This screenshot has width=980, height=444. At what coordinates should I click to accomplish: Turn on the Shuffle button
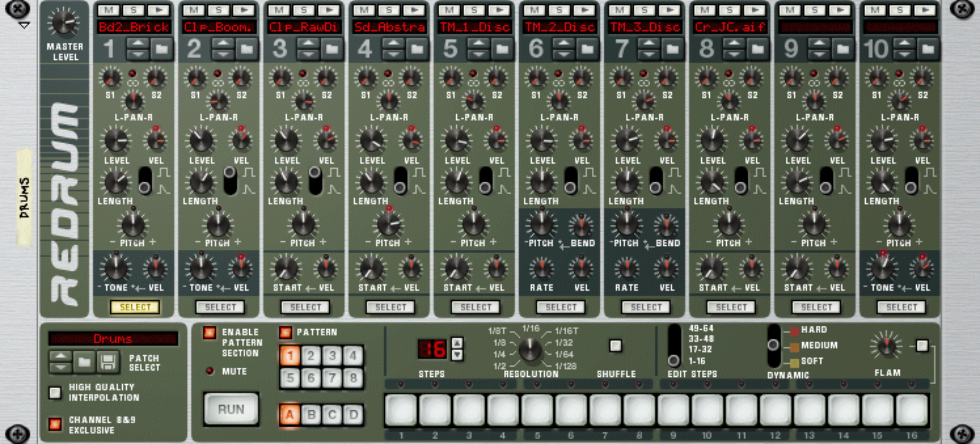(615, 346)
